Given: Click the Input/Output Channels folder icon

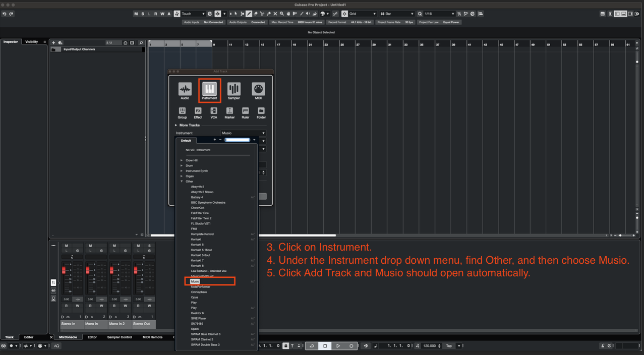Looking at the screenshot, I should coord(53,49).
